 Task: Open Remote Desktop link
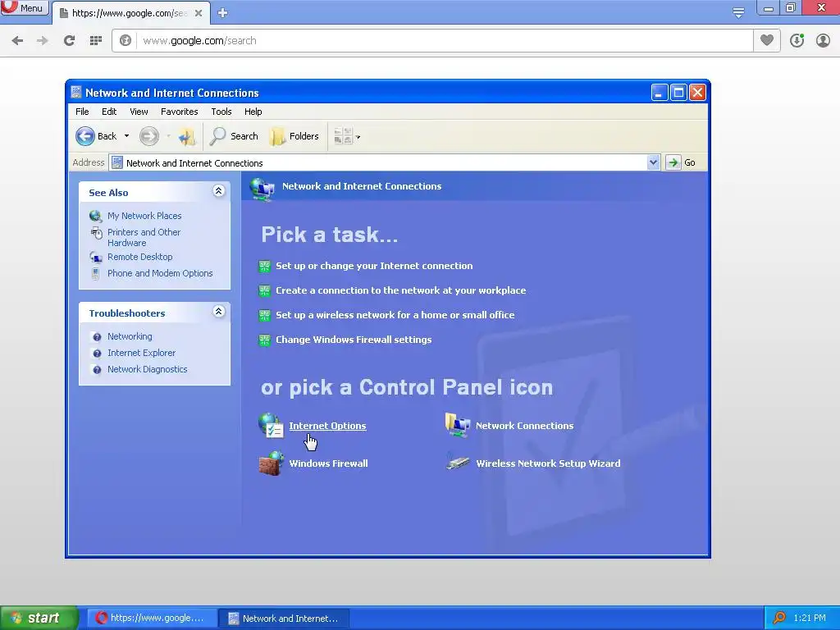[x=139, y=257]
